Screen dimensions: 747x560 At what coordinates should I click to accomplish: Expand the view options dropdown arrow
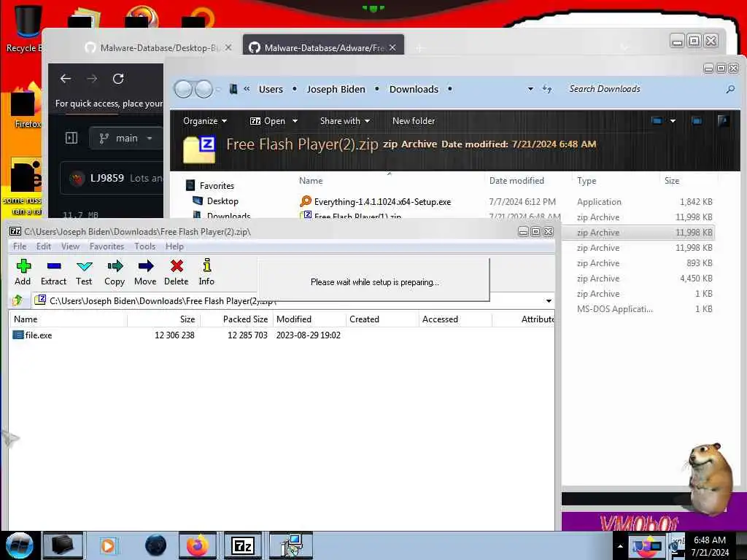(673, 121)
